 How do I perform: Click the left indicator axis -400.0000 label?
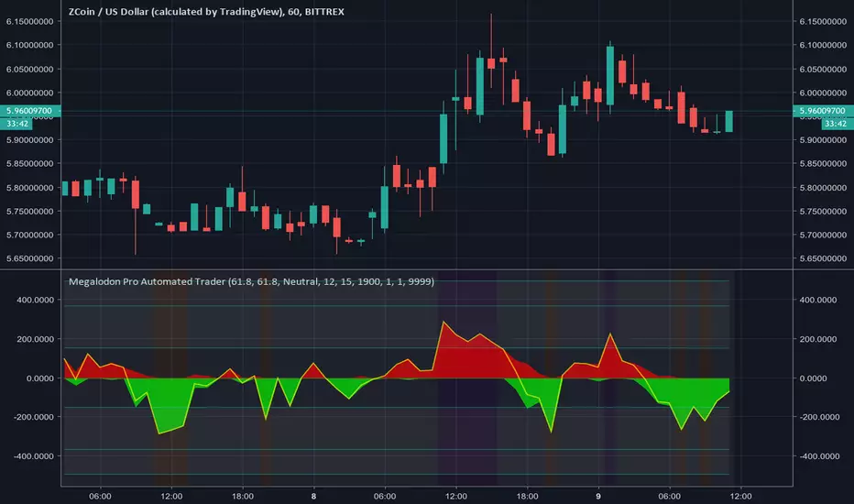pos(34,456)
